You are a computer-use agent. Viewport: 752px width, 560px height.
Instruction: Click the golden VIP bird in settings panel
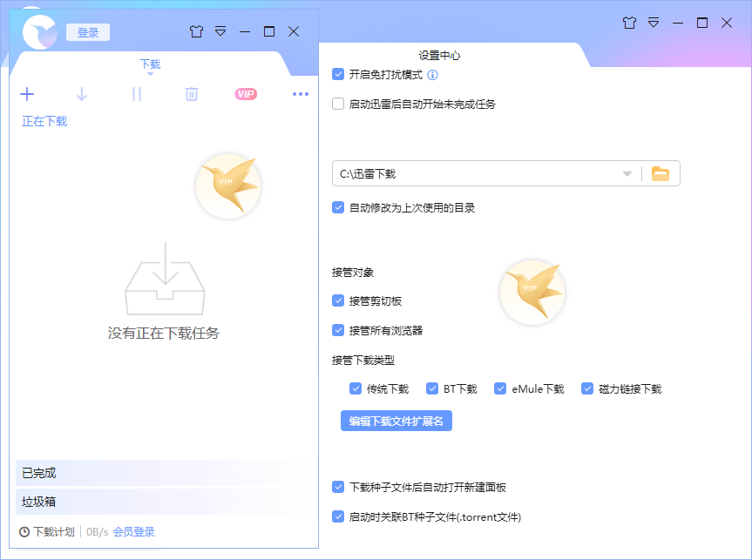532,292
